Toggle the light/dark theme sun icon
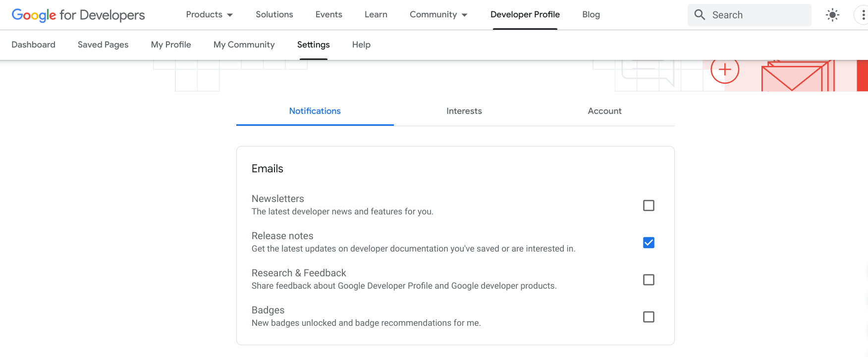Viewport: 868px width, 357px height. pyautogui.click(x=832, y=15)
